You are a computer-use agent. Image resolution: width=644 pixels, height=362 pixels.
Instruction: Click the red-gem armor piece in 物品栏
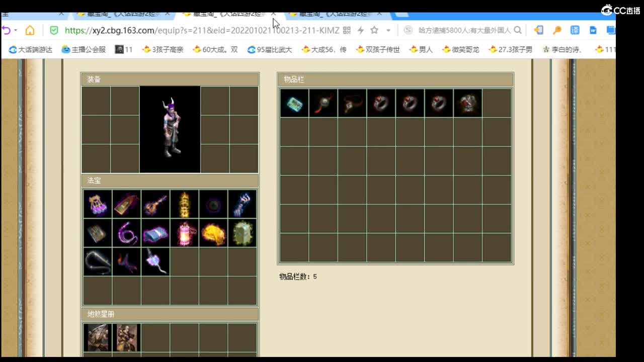point(468,103)
